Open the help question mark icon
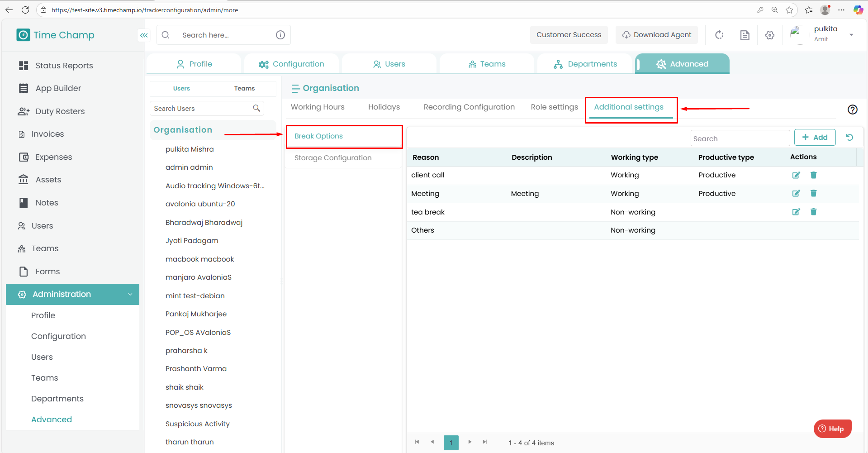Screen dimensions: 868x453 852,110
